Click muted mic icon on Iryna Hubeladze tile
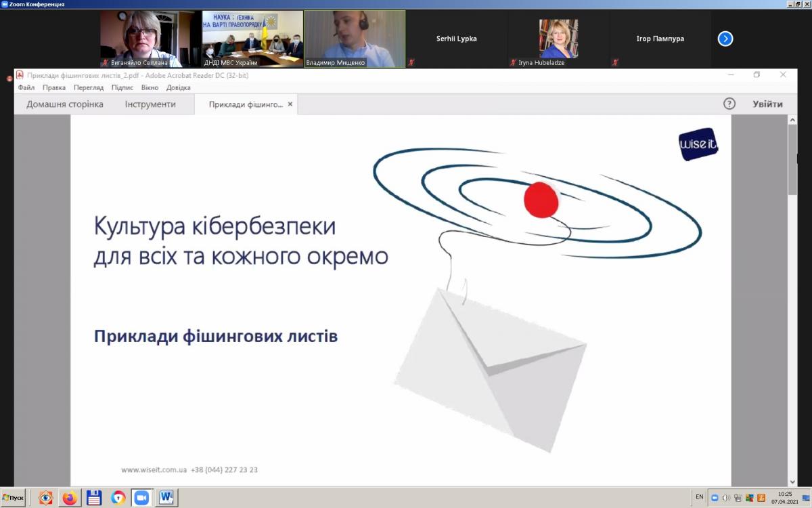Image resolution: width=812 pixels, height=508 pixels. [x=514, y=62]
